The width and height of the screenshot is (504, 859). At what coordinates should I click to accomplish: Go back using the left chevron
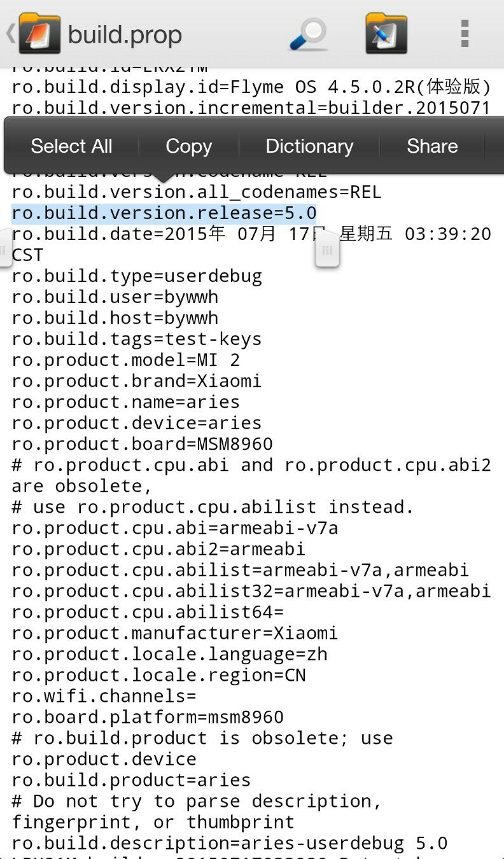coord(10,34)
